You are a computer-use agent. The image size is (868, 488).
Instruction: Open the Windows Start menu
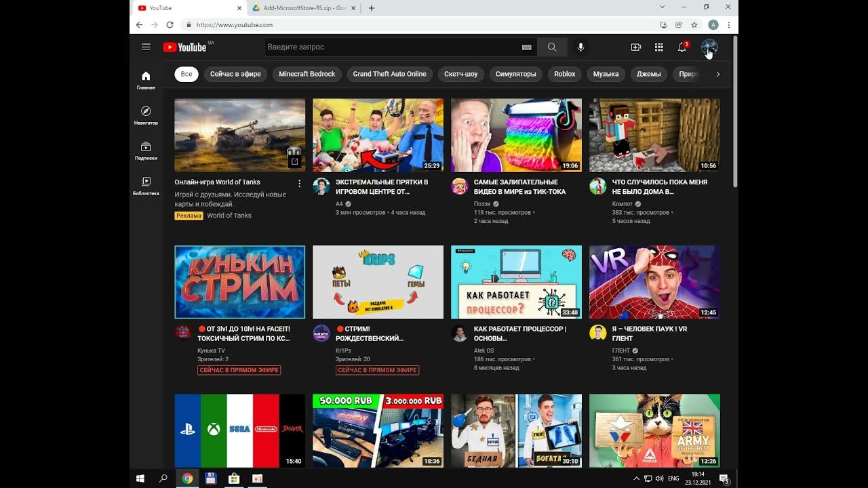[x=140, y=479]
